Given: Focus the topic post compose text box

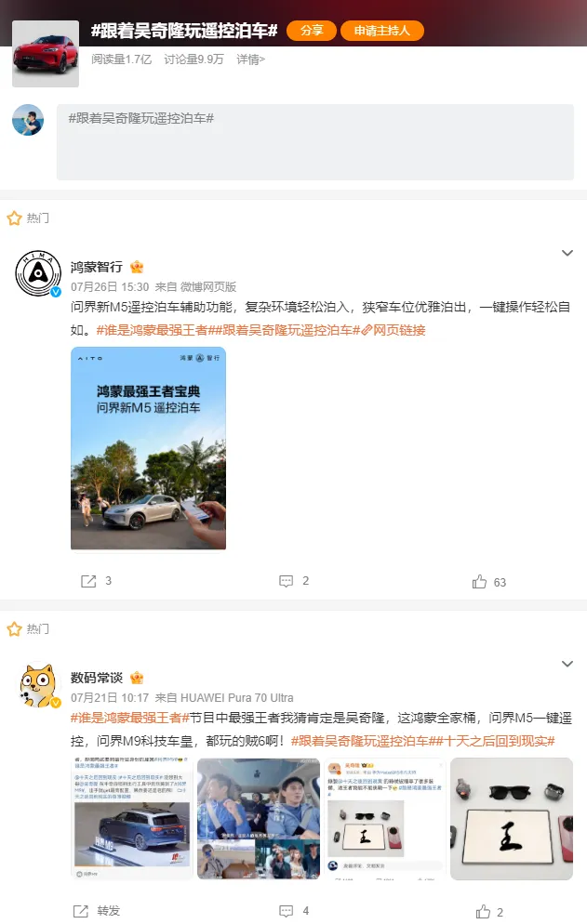Looking at the screenshot, I should pyautogui.click(x=315, y=142).
